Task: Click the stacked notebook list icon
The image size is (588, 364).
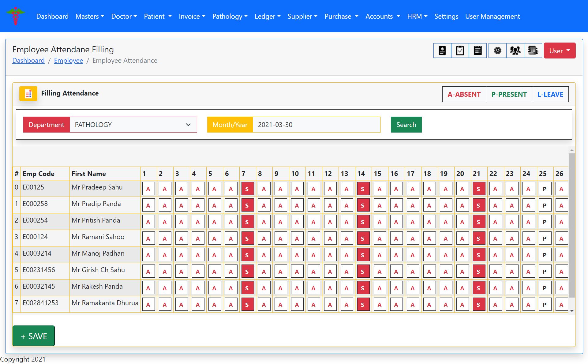Action: tap(533, 51)
